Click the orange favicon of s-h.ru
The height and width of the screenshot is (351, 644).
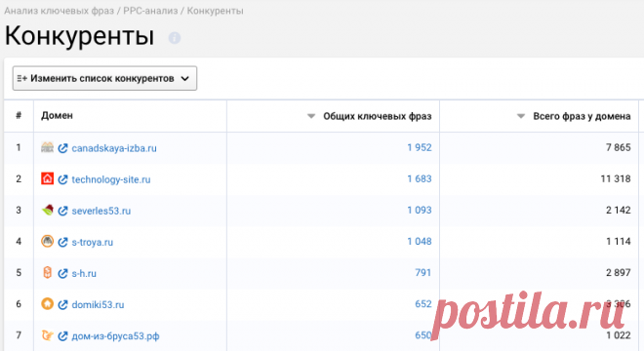pos(47,273)
